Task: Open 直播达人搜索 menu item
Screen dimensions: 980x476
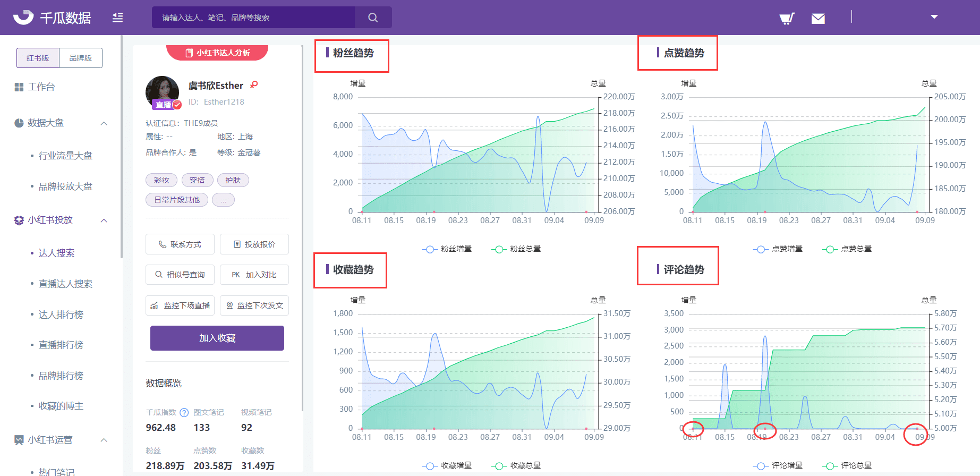Action: coord(65,284)
